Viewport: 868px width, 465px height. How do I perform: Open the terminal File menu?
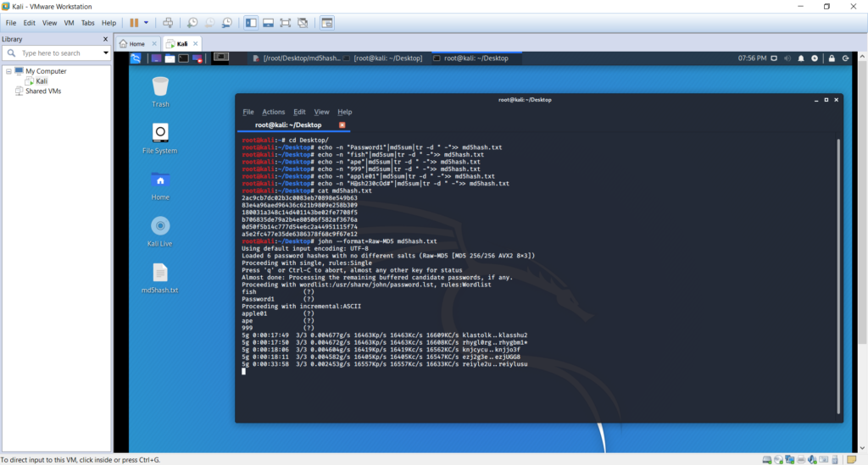click(248, 112)
